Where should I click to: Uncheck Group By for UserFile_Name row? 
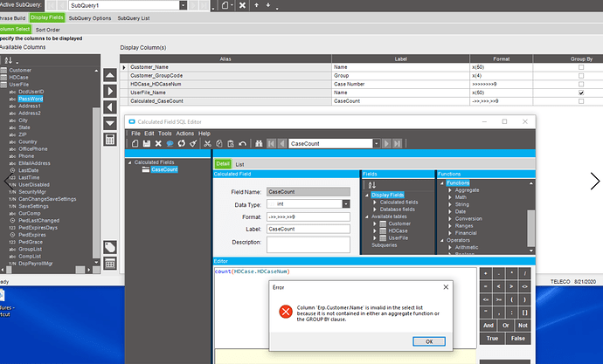pyautogui.click(x=581, y=93)
